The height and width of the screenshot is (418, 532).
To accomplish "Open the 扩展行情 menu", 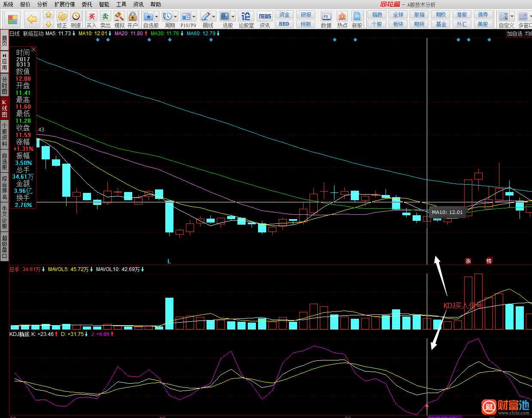I will (64, 4).
